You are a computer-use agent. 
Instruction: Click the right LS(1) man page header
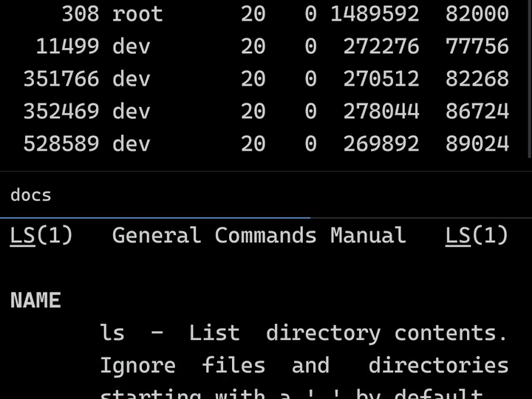(477, 236)
